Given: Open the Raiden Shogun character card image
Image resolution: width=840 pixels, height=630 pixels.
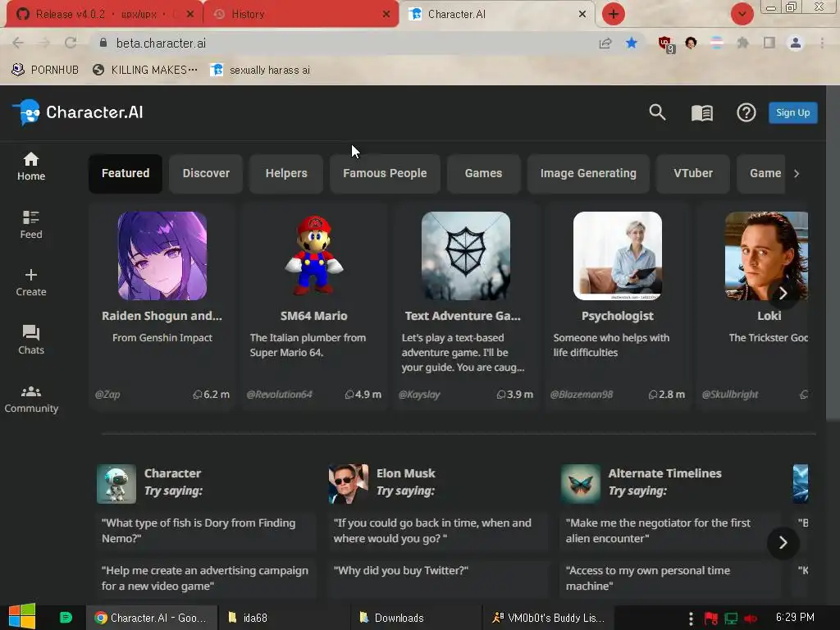Looking at the screenshot, I should coord(162,256).
